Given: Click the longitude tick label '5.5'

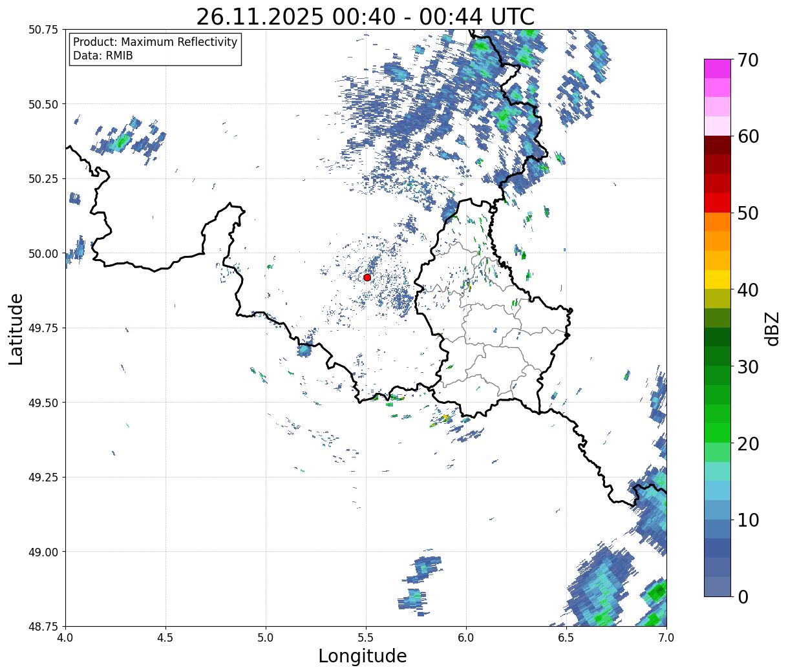Looking at the screenshot, I should (366, 637).
